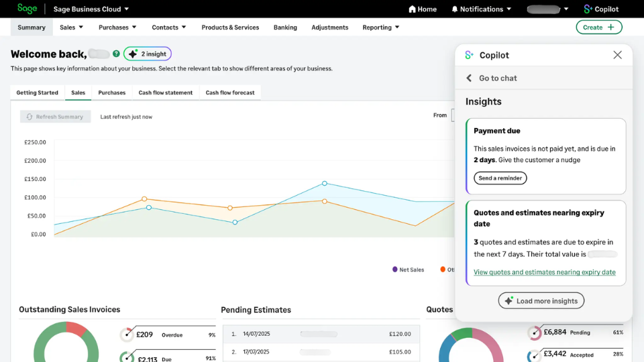Open the Notifications dropdown
This screenshot has height=362, width=644.
(x=482, y=9)
